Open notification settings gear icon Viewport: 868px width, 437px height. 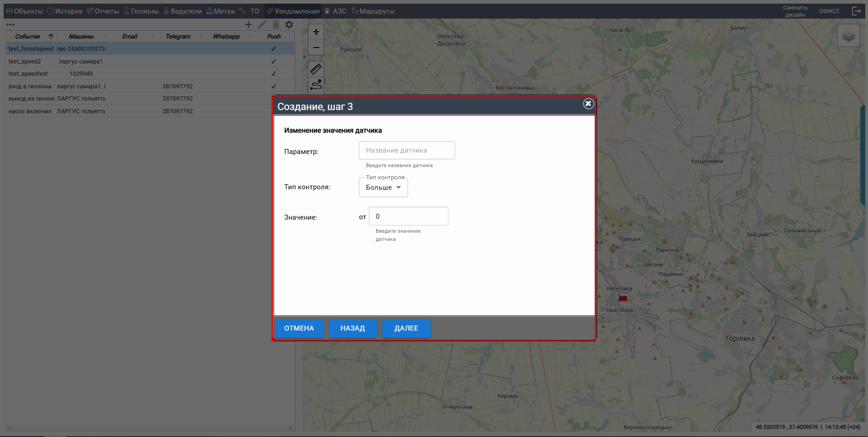click(289, 25)
